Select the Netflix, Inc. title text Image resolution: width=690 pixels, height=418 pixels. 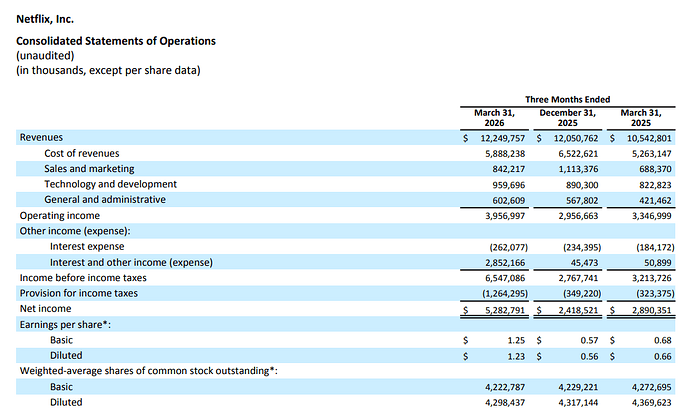pyautogui.click(x=45, y=19)
